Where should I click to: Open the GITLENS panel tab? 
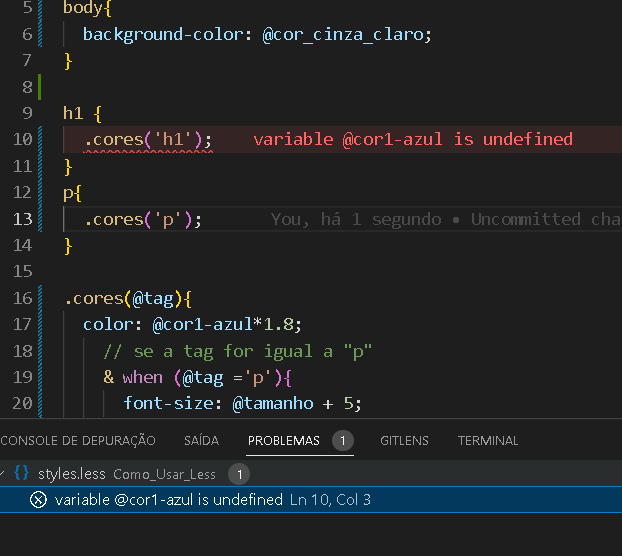click(x=404, y=441)
